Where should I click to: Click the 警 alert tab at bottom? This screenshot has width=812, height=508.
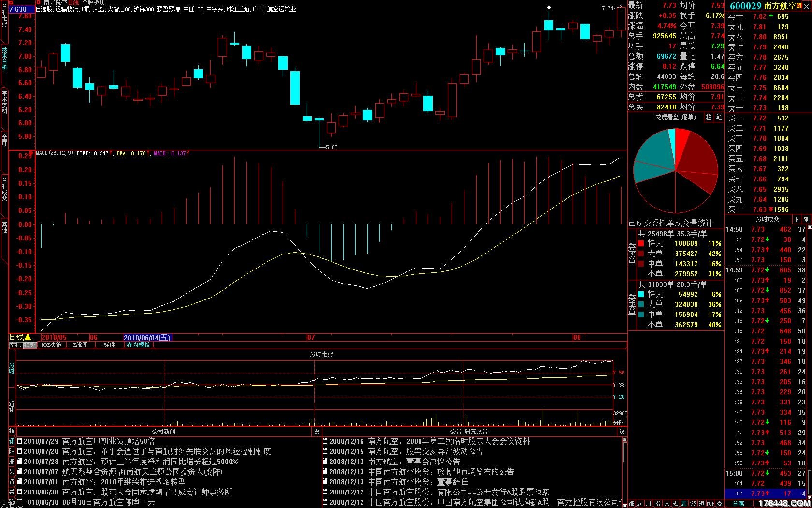[693, 504]
